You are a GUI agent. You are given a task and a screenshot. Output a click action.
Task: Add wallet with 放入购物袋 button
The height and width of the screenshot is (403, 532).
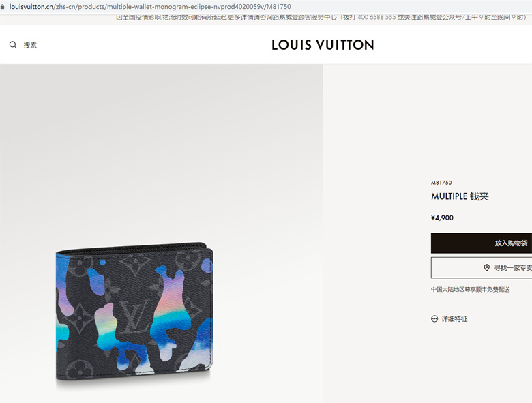point(482,243)
